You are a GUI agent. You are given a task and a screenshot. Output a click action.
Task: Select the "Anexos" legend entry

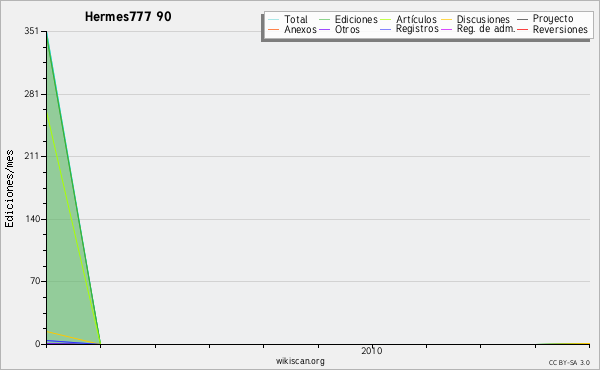[x=300, y=29]
